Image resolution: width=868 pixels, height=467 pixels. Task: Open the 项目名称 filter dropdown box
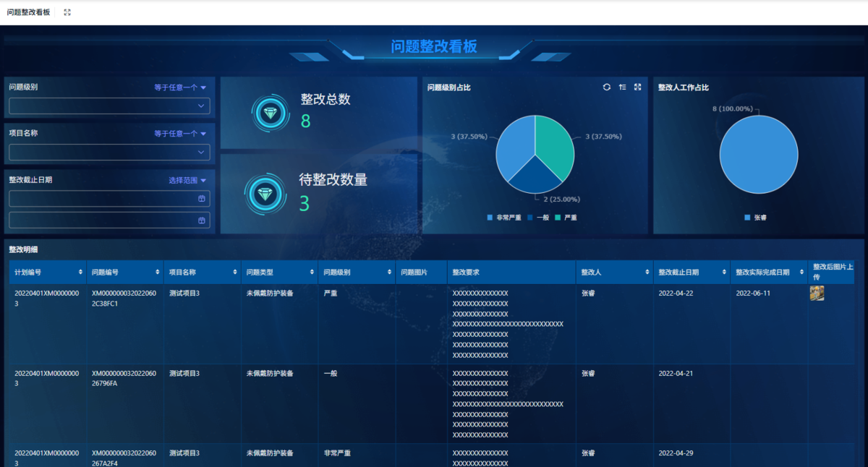(109, 153)
